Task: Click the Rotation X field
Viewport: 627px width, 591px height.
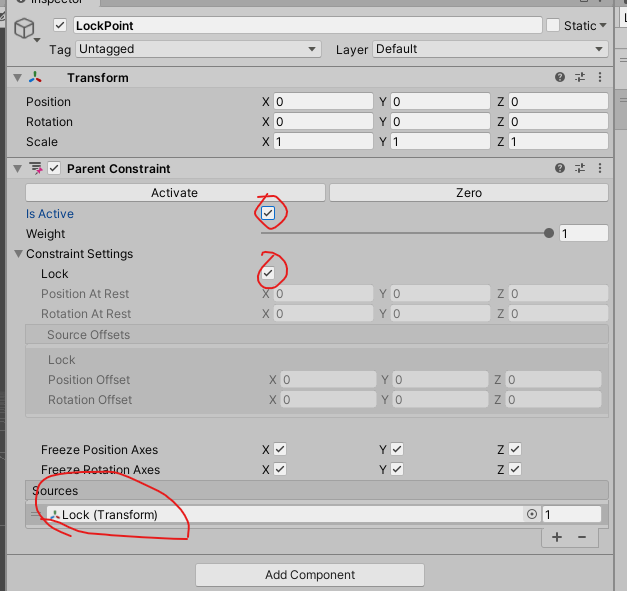Action: pyautogui.click(x=323, y=122)
